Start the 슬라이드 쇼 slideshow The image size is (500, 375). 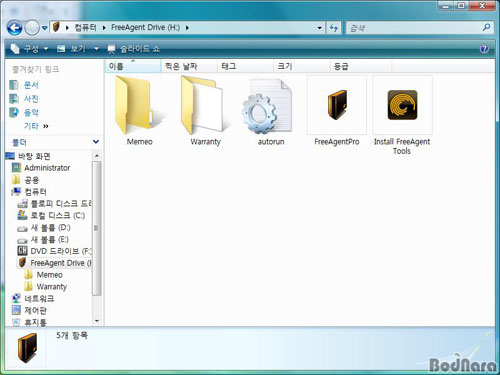click(134, 49)
